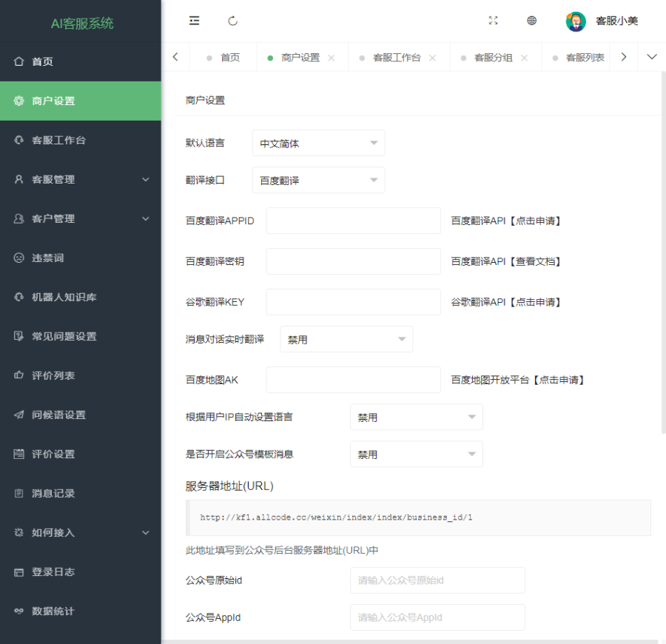This screenshot has height=644, width=666.
Task: Close the 客服工作台 tab
Action: click(x=432, y=58)
